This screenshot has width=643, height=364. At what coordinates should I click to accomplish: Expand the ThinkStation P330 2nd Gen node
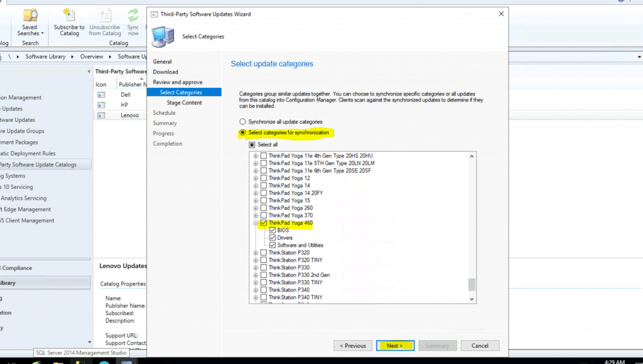coord(256,275)
